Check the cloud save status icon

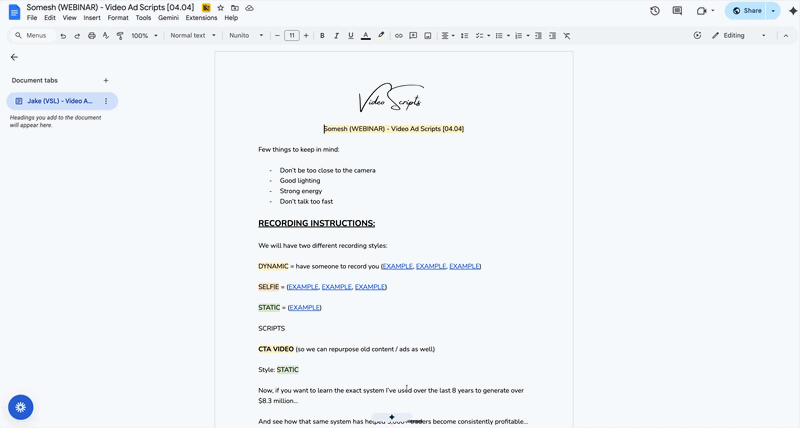(249, 8)
